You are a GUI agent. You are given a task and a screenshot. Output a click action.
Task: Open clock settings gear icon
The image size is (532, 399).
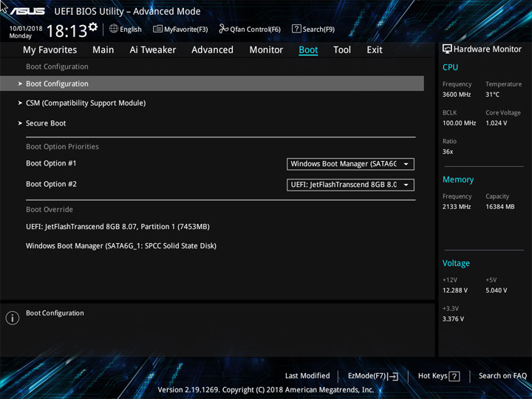(x=93, y=27)
